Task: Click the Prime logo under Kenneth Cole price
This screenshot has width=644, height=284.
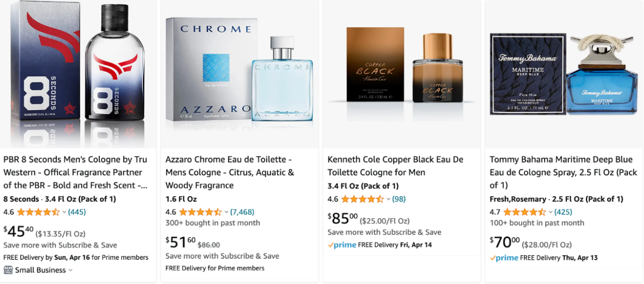Action: 342,245
